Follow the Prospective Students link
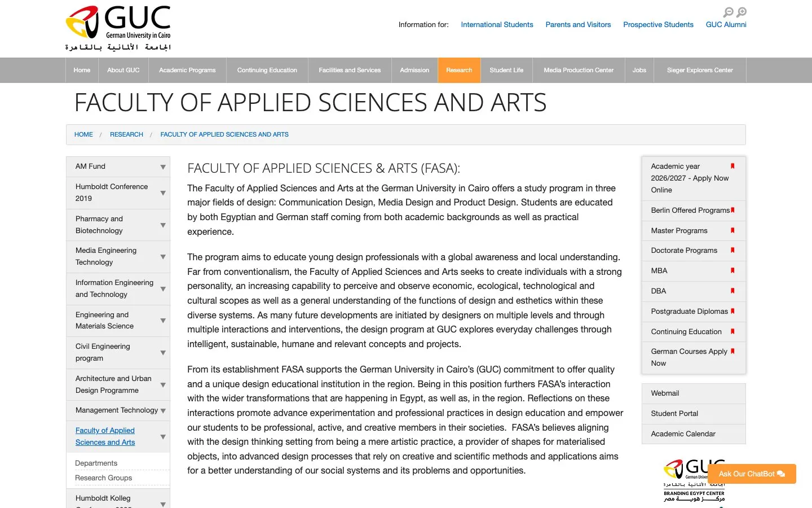Image resolution: width=812 pixels, height=508 pixels. [x=658, y=25]
